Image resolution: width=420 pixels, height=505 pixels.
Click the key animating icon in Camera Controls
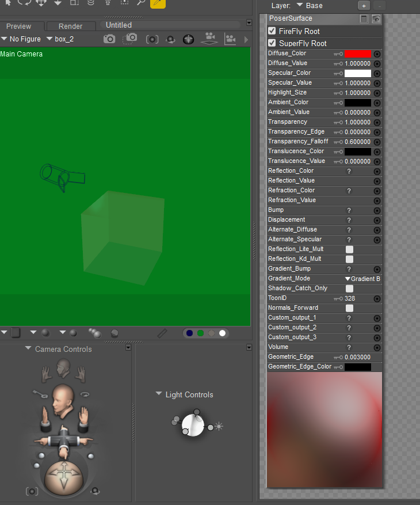click(x=40, y=393)
